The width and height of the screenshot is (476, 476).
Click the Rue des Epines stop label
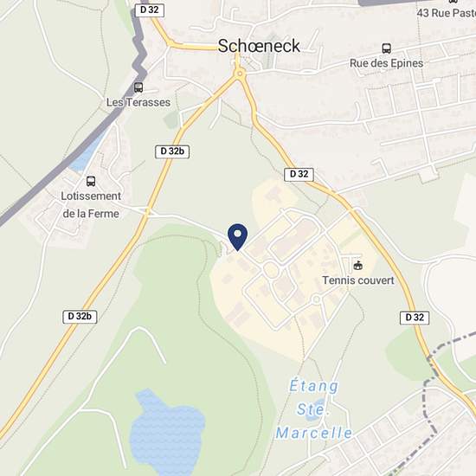pyautogui.click(x=387, y=63)
